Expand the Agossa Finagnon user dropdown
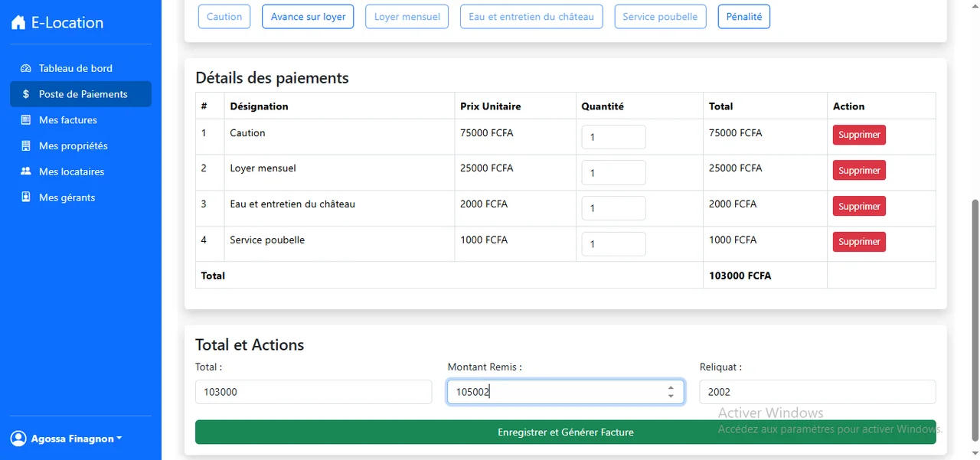The image size is (980, 460). tap(67, 439)
